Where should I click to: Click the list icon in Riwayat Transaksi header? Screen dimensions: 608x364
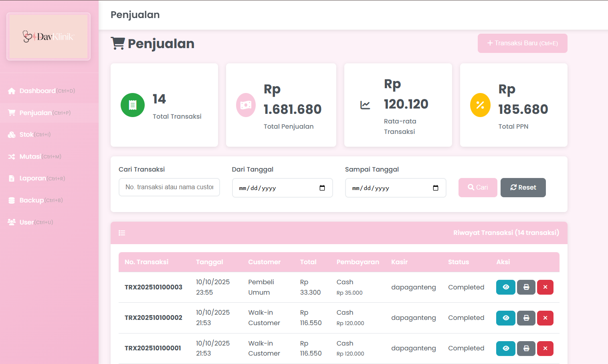122,233
